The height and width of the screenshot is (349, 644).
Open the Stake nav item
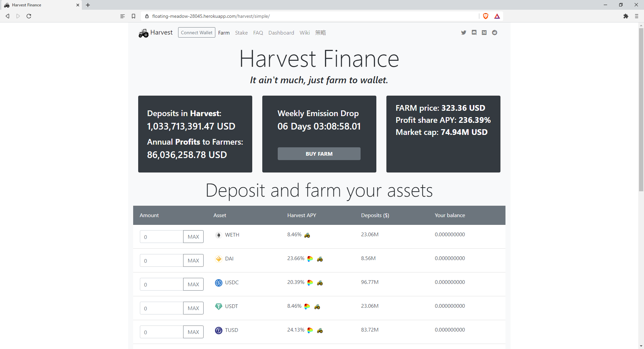coord(241,33)
